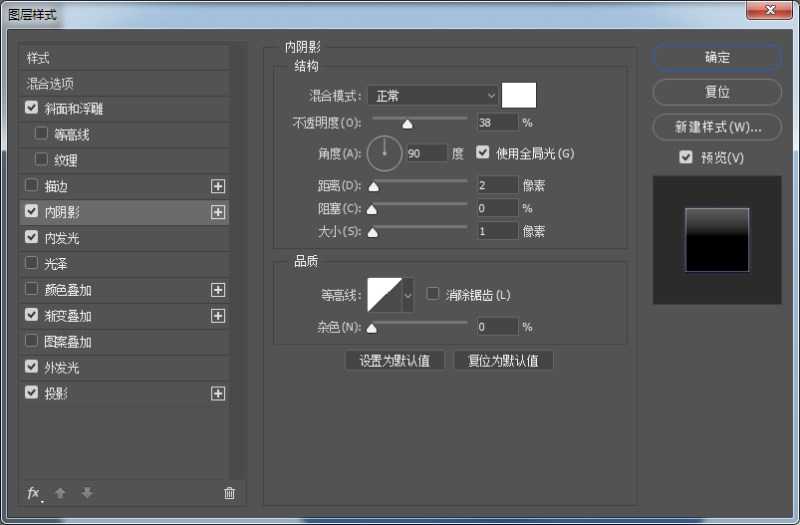Click plus icon next to 描边
Viewport: 800px width, 525px height.
point(218,186)
